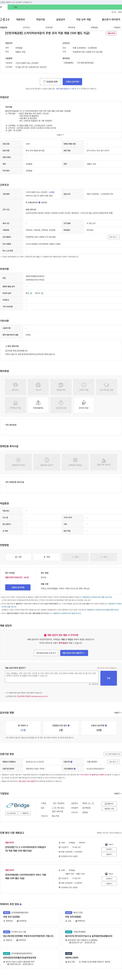Open recommended posting 주방 조리 (요양원)

pos(11,917)
